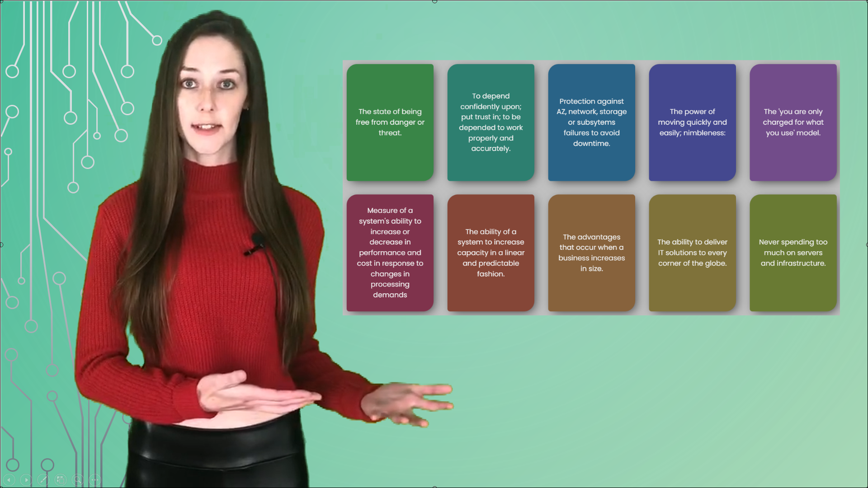Click the green 'state of being free' card
This screenshot has height=488, width=868.
click(x=390, y=122)
